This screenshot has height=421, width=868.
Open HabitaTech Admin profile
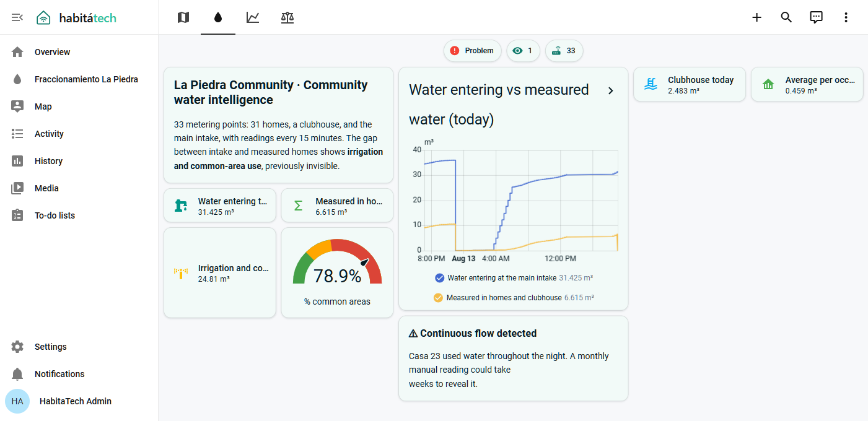click(x=79, y=401)
